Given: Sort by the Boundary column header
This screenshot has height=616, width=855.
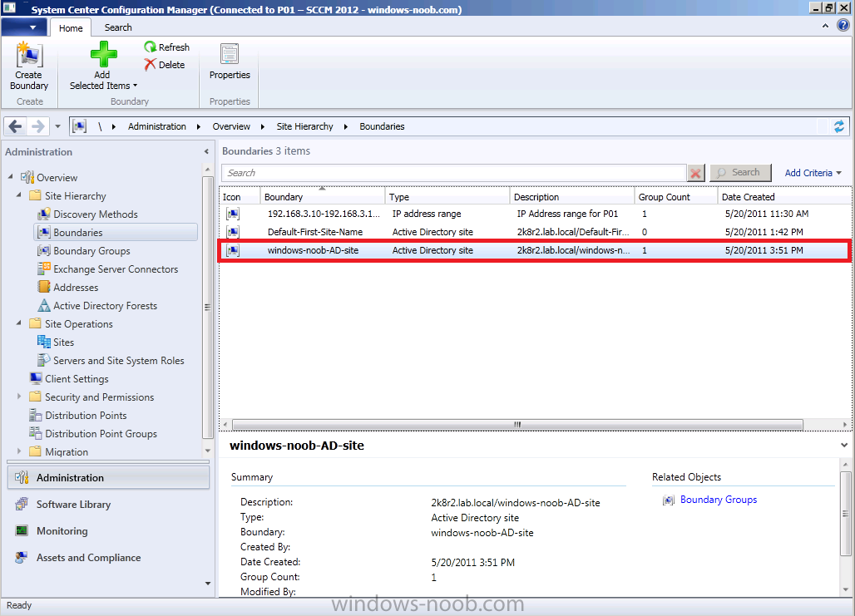Looking at the screenshot, I should tap(323, 197).
